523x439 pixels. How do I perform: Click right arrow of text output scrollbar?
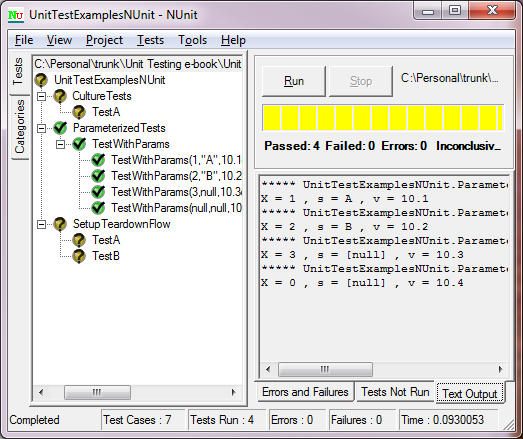[500, 369]
